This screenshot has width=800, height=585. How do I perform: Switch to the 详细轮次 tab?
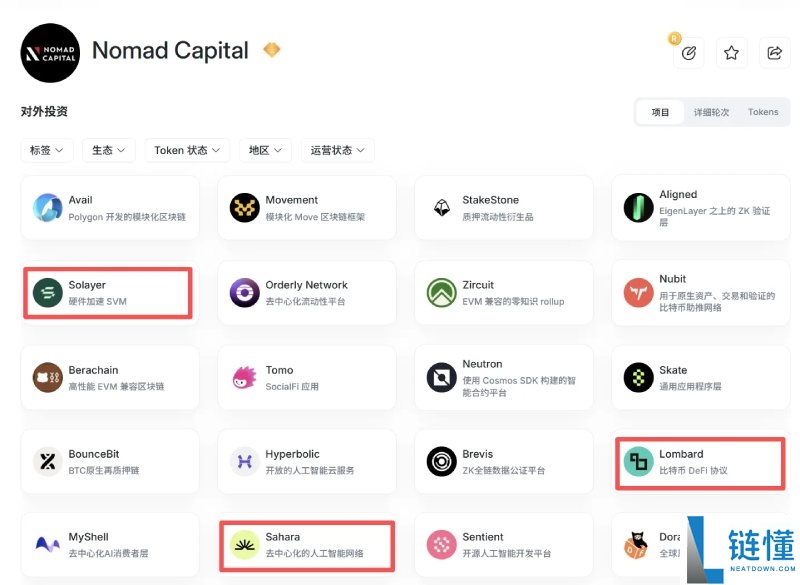711,112
